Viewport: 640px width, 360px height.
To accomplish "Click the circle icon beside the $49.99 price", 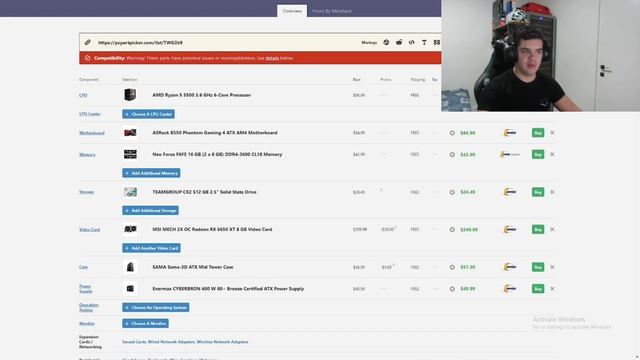I will pyautogui.click(x=452, y=289).
